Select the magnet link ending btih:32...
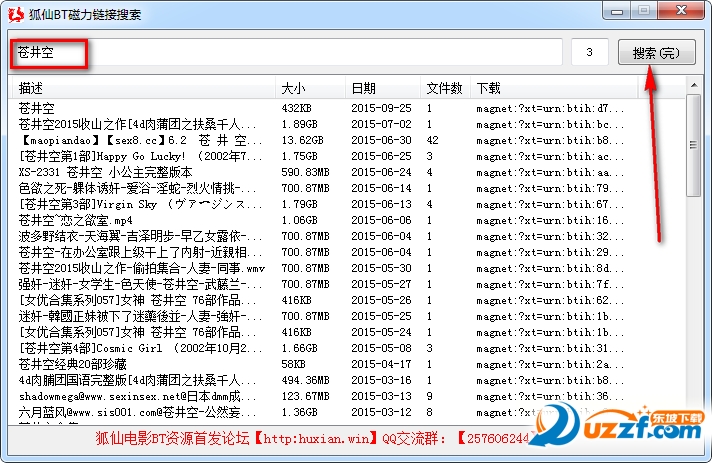712x463 pixels. pyautogui.click(x=550, y=236)
